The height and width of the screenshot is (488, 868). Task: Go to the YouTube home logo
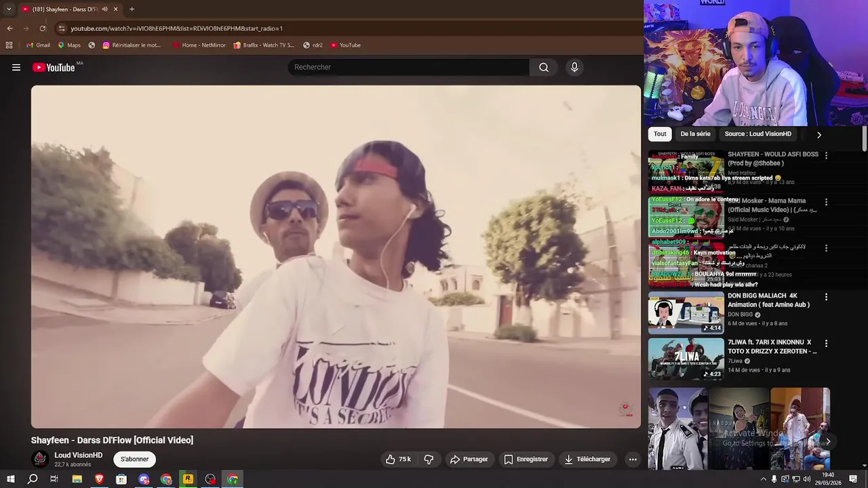[x=54, y=67]
